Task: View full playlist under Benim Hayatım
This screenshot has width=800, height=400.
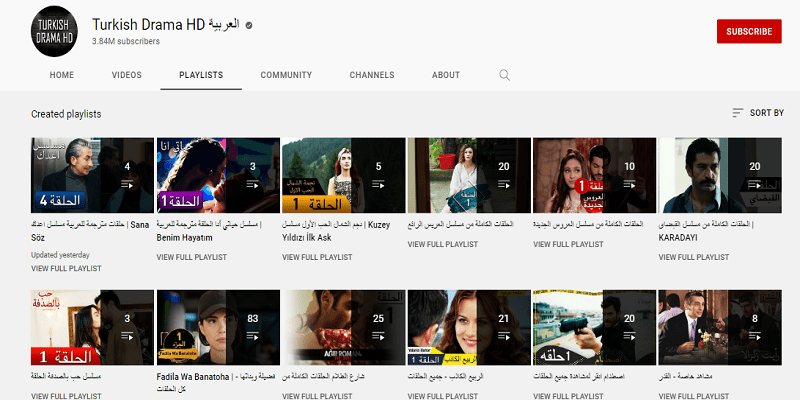Action: tap(192, 257)
